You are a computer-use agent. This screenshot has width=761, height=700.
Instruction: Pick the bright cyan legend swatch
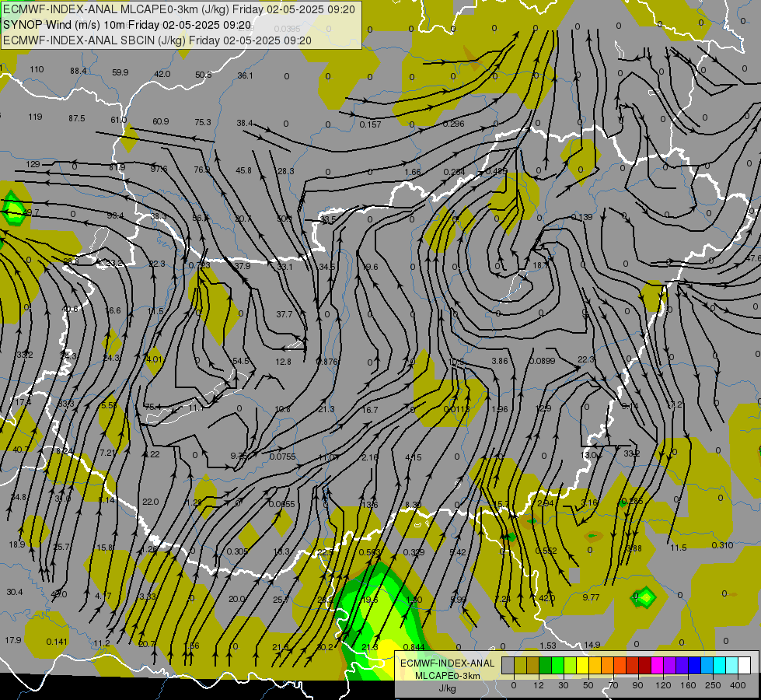click(720, 666)
